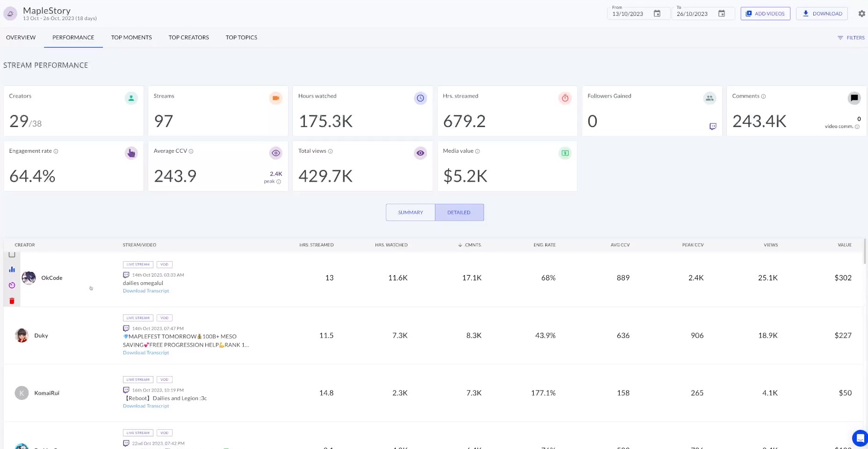Switch to DETAILED view
Screen dimensions: 868x449
coord(459,213)
